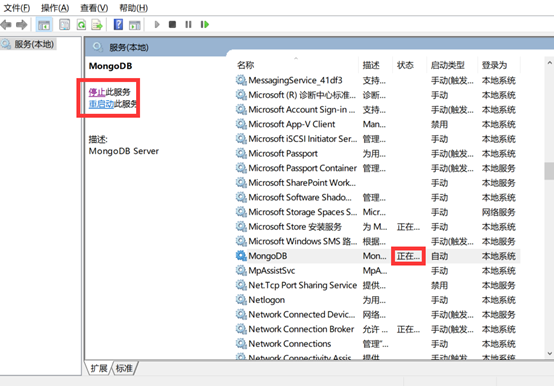
Task: Click the Refresh toolbar icon
Action: tap(81, 25)
